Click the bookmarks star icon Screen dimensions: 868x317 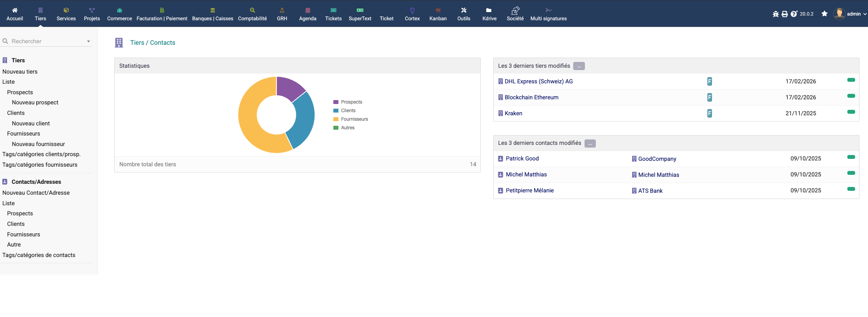(824, 14)
